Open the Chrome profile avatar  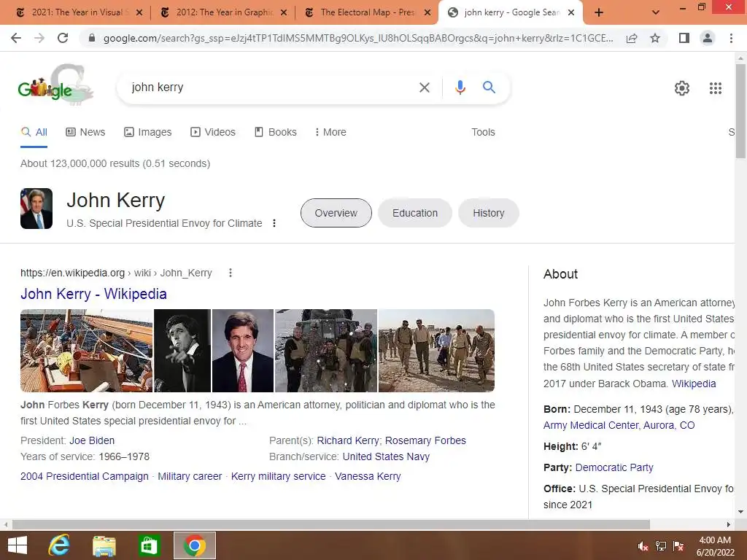click(x=708, y=38)
